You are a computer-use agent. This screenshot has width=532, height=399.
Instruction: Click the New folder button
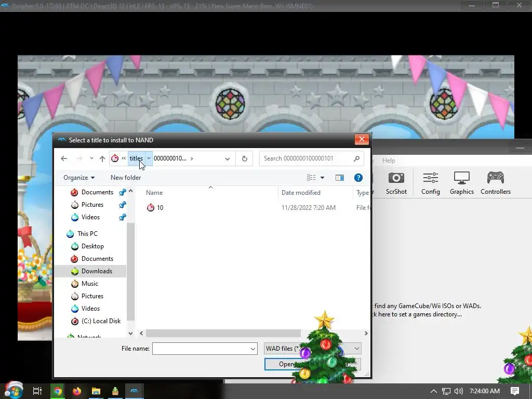(126, 178)
